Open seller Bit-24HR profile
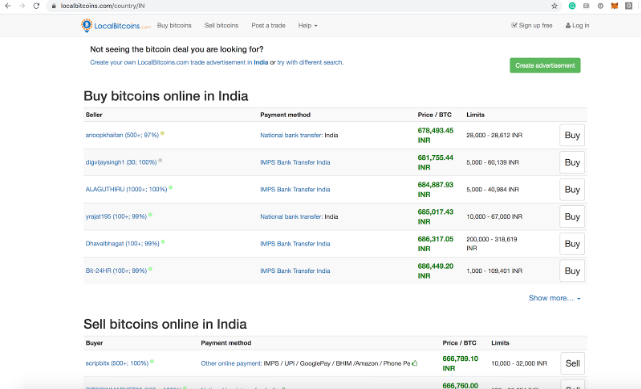The width and height of the screenshot is (641, 389). pos(116,271)
